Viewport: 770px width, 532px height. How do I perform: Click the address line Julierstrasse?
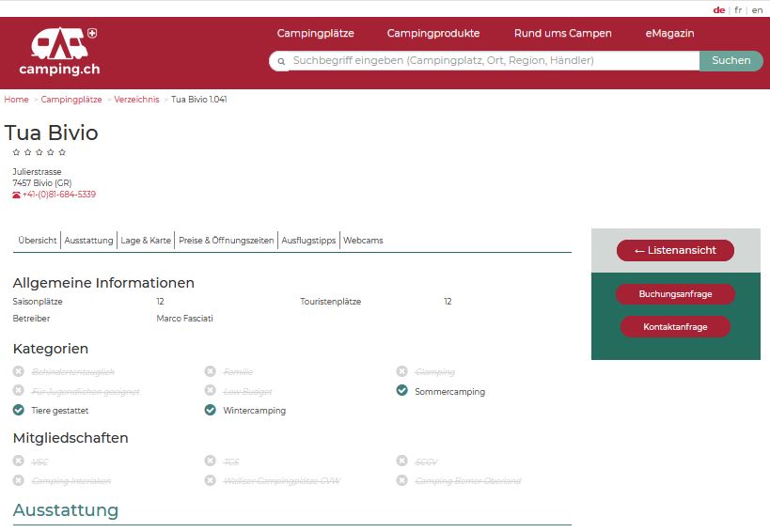37,172
